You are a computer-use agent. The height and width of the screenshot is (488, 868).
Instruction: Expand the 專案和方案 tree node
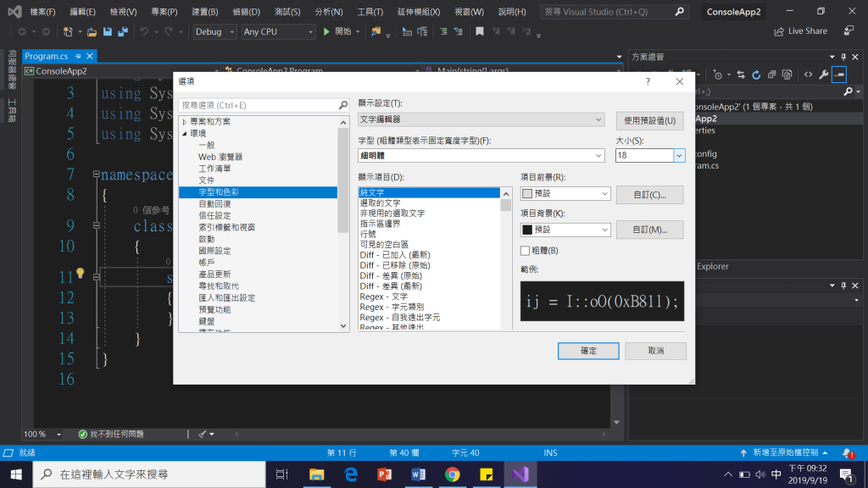coord(184,122)
